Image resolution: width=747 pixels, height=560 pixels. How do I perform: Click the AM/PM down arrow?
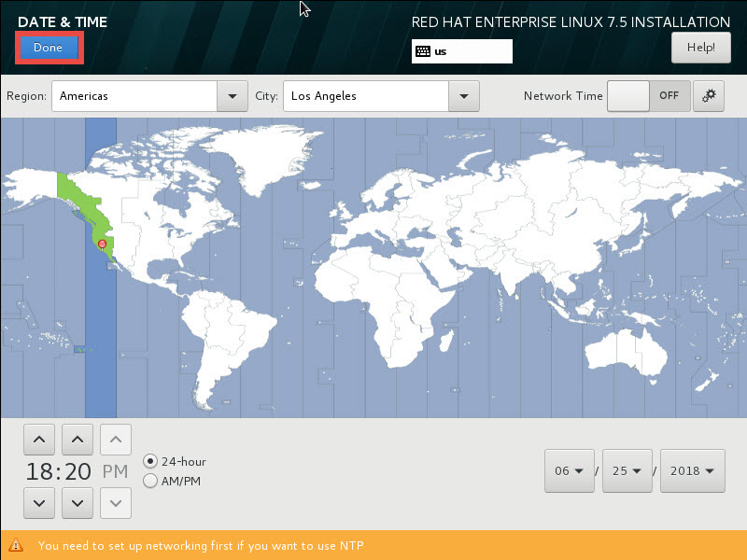pos(115,503)
